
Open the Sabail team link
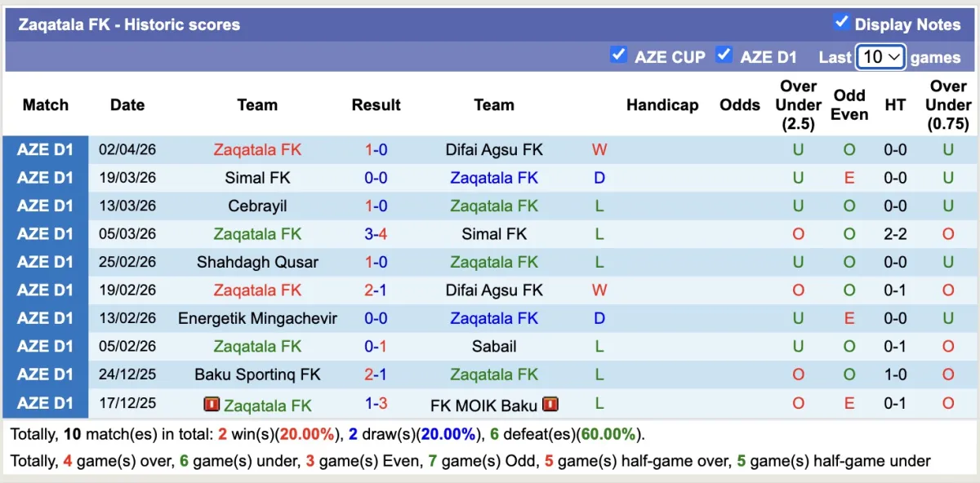tap(494, 347)
